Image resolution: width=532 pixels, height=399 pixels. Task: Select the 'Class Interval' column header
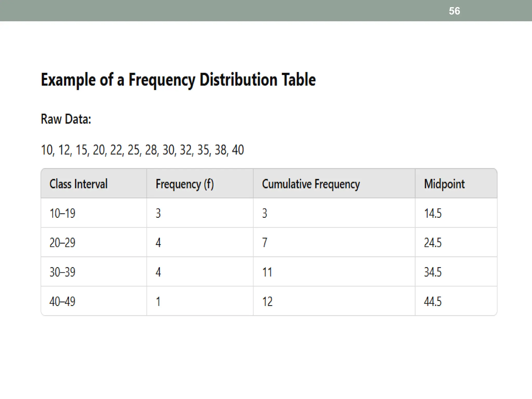coord(78,184)
